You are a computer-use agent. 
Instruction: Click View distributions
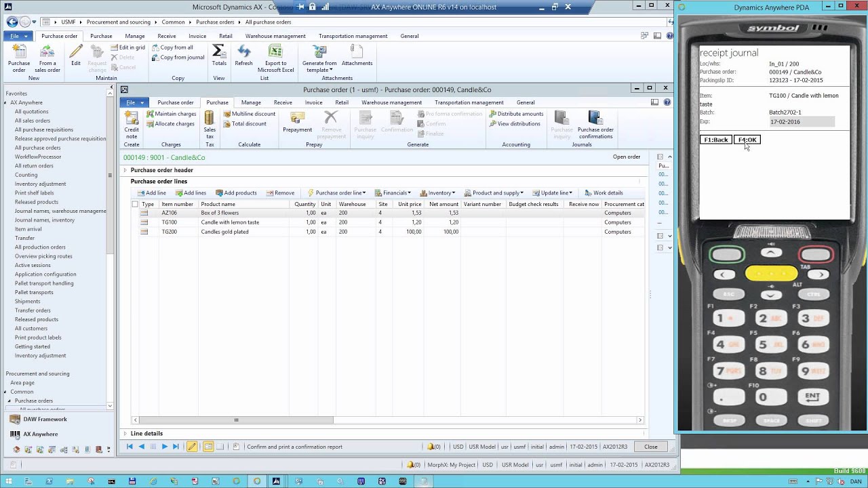[515, 123]
